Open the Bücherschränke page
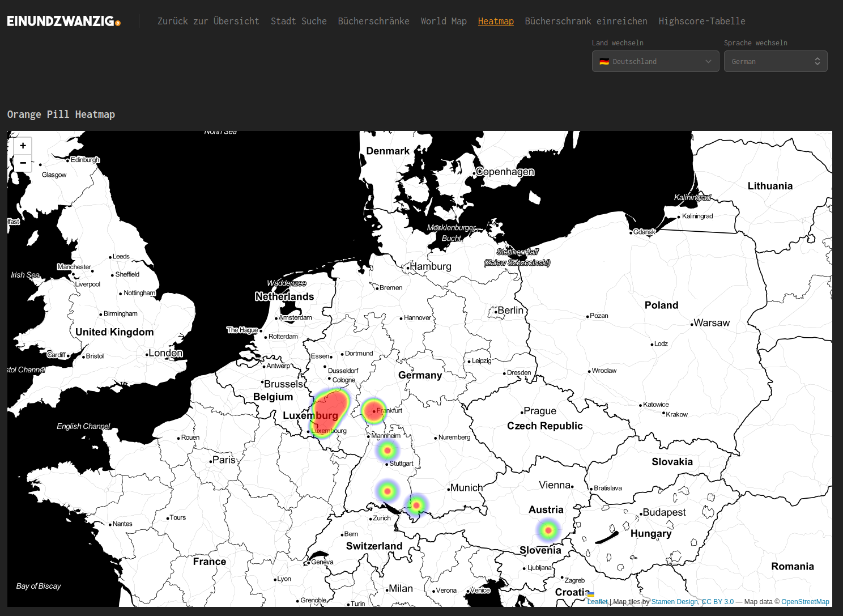 [x=373, y=21]
